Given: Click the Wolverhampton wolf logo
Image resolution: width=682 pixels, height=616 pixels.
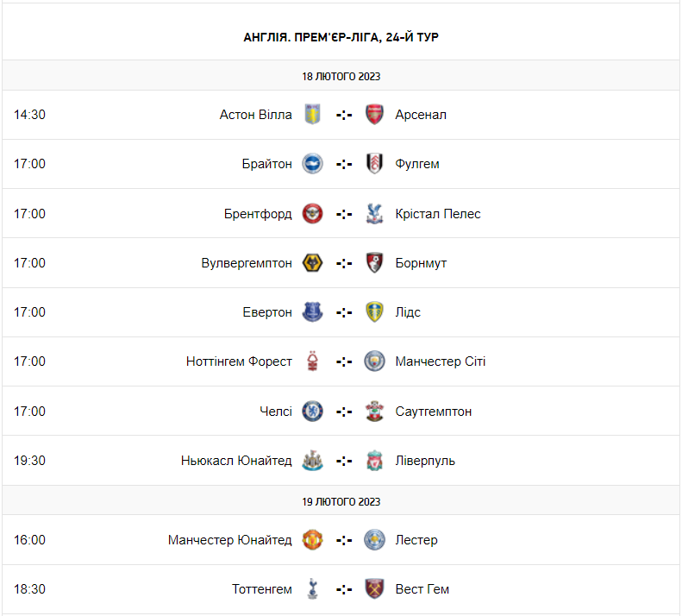Looking at the screenshot, I should [x=312, y=263].
